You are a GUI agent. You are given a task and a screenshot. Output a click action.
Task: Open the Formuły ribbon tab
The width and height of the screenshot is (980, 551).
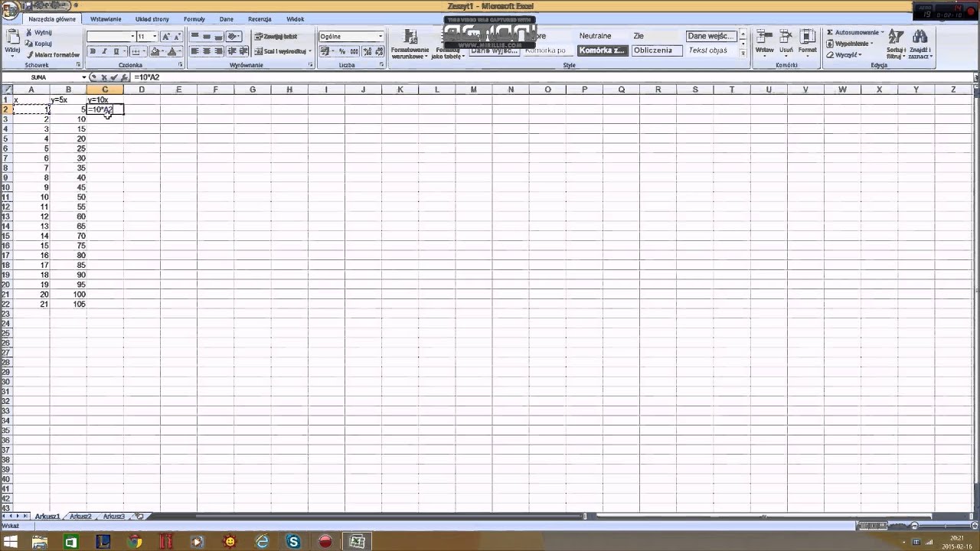tap(194, 19)
